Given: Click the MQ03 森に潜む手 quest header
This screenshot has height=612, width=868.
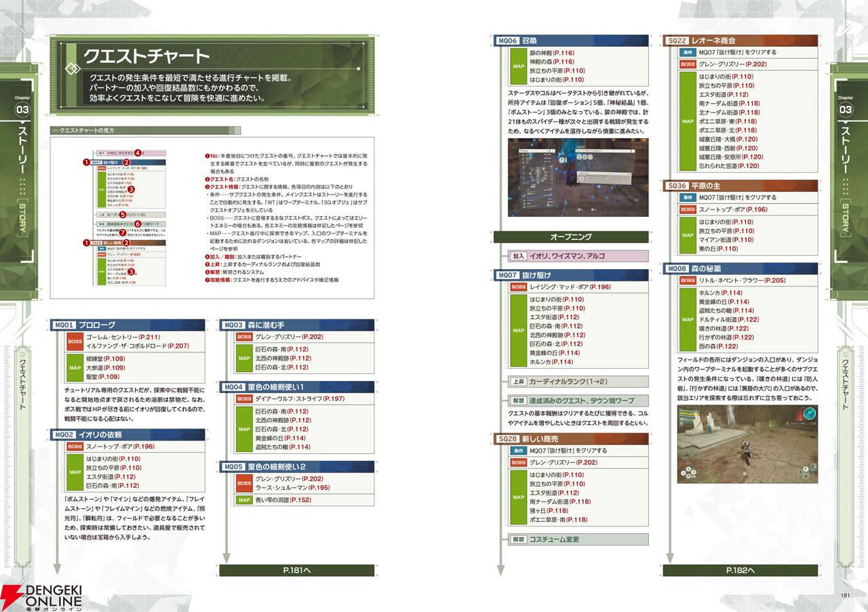Looking at the screenshot, I should [x=296, y=325].
